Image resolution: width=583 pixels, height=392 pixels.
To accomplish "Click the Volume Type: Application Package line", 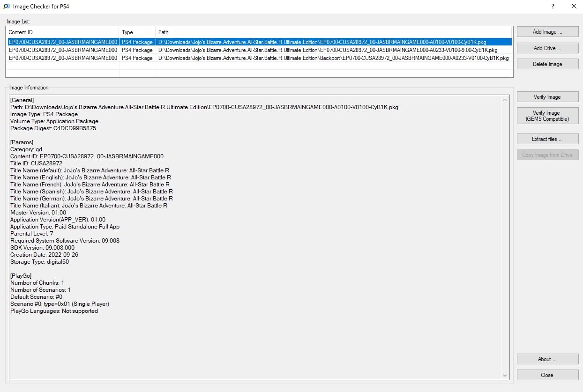I will click(x=54, y=121).
